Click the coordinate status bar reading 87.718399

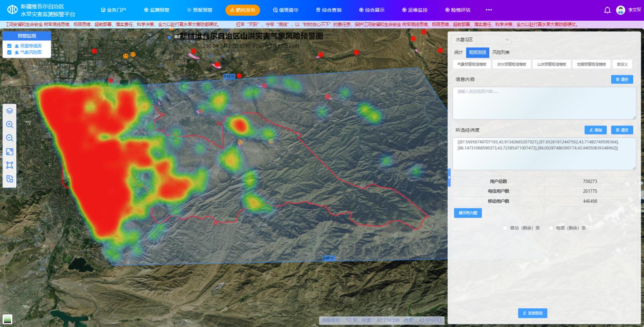(382, 320)
